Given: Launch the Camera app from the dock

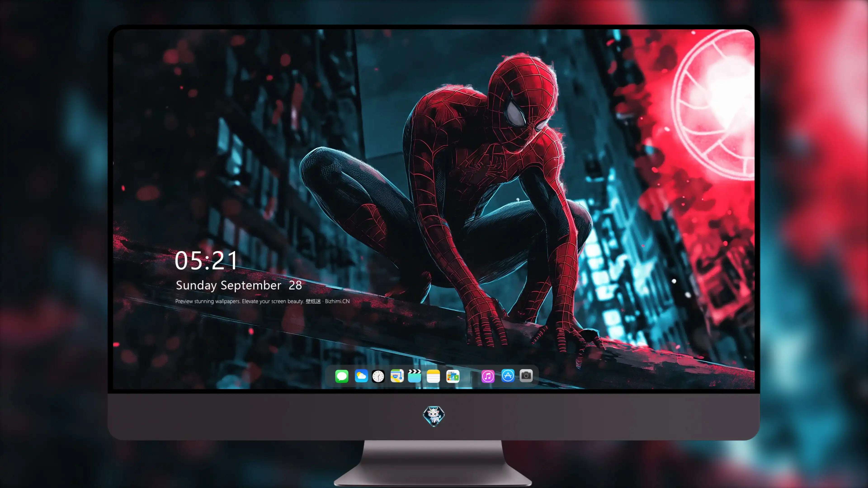Looking at the screenshot, I should [x=526, y=375].
